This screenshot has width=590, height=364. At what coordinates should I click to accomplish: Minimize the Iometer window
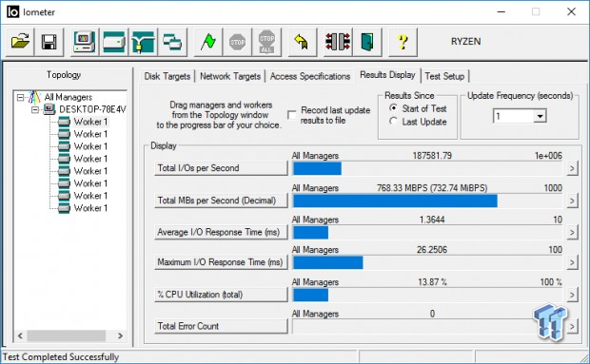(501, 12)
